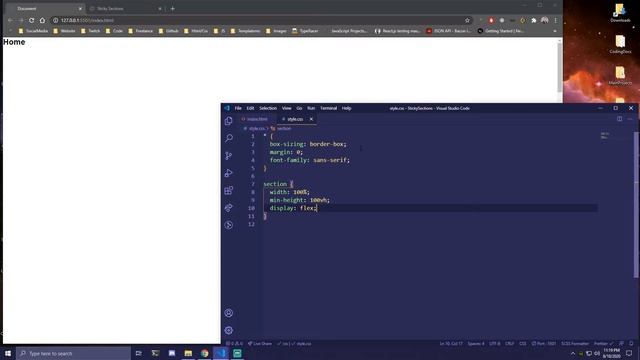
Task: Open the Chrome three-dot menu
Action: (x=556, y=20)
